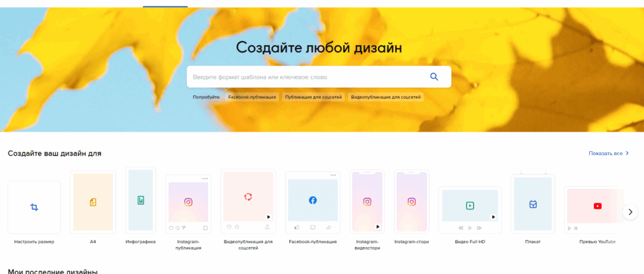Select the A4 format label
Screen dimensions: 644x274
(x=93, y=242)
